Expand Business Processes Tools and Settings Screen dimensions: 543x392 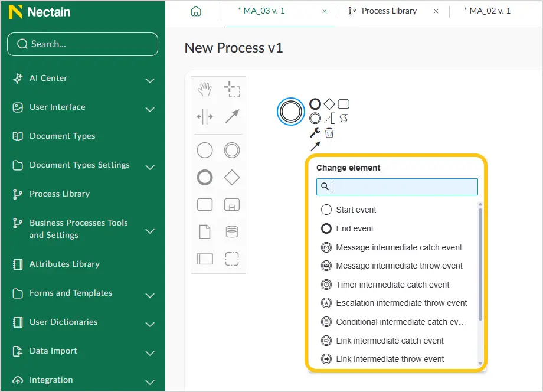(150, 231)
